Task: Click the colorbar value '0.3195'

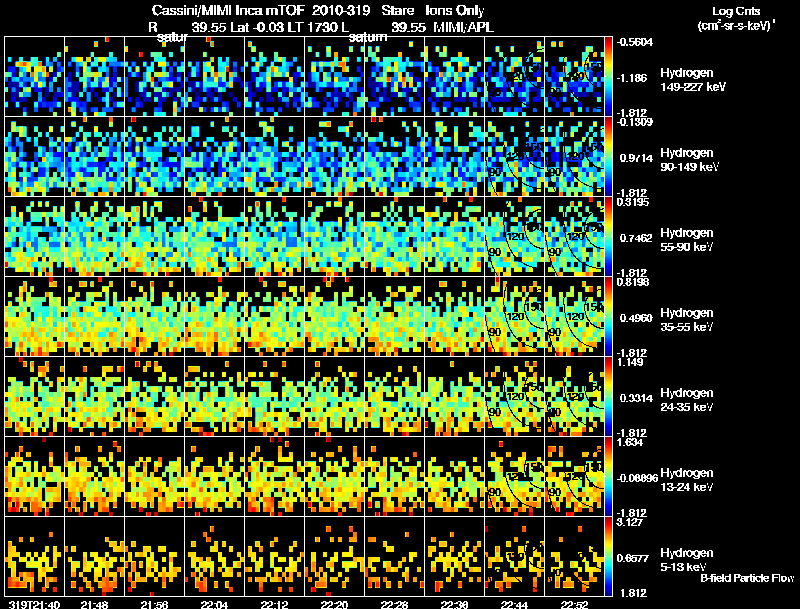Action: (x=633, y=202)
